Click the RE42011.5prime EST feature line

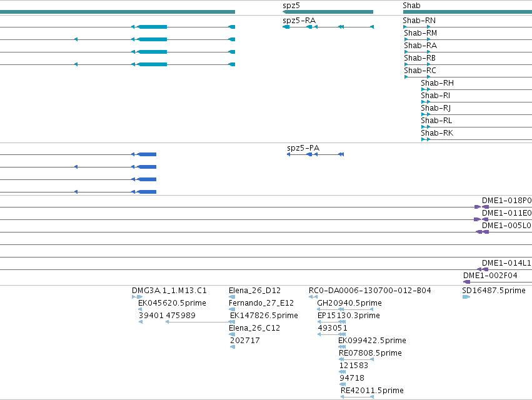tap(357, 397)
